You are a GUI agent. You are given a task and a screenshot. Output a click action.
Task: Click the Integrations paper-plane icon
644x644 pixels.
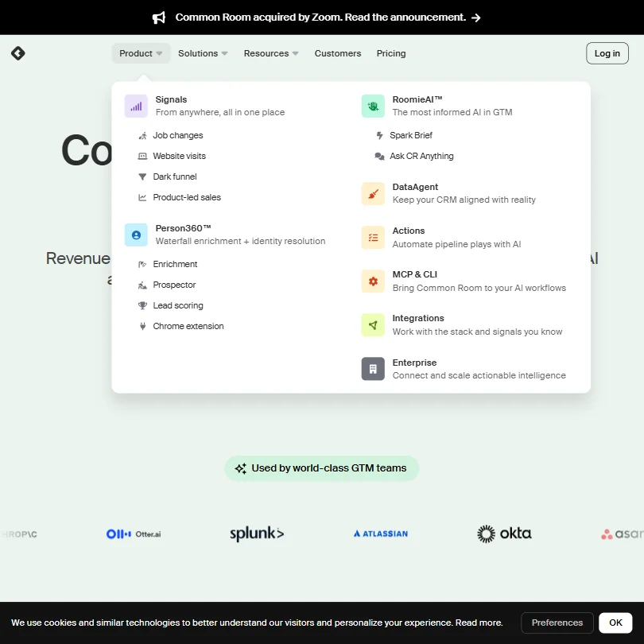373,325
